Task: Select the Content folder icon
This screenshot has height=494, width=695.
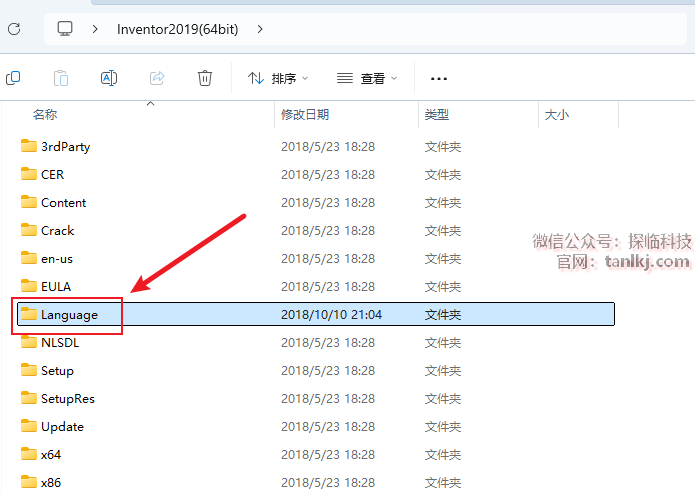Action: click(29, 202)
